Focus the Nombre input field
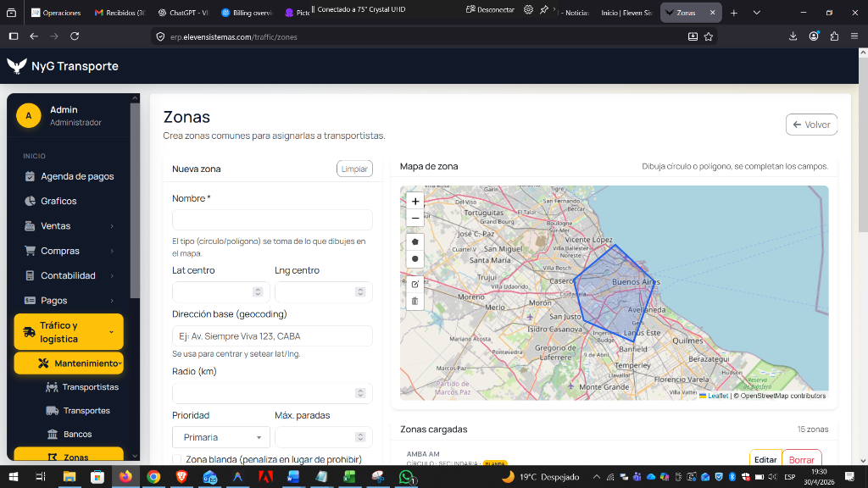Screen dimensions: 868x488 pos(272,219)
